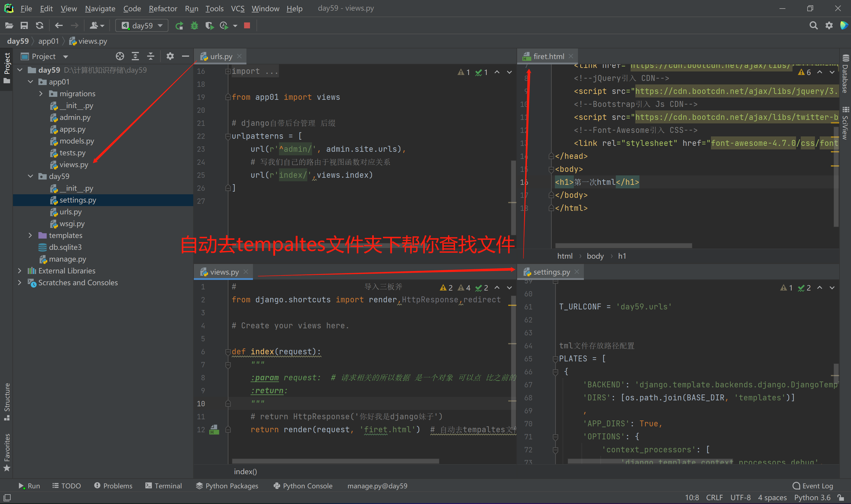Open the Terminal tool window
Screen dimensions: 851x504
163,486
